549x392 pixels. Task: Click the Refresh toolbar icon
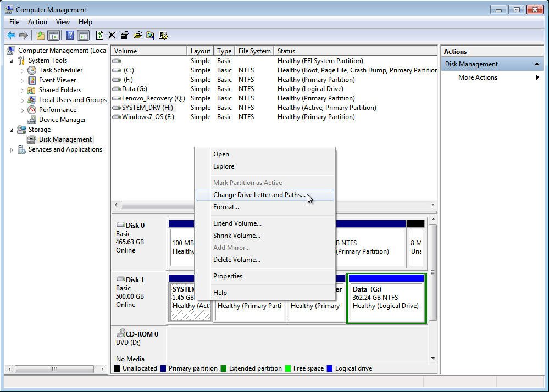coord(99,35)
